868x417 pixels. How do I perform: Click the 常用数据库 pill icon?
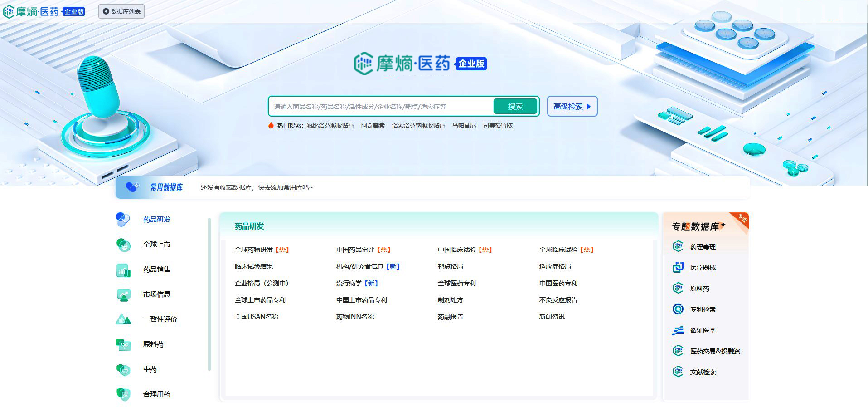[132, 187]
